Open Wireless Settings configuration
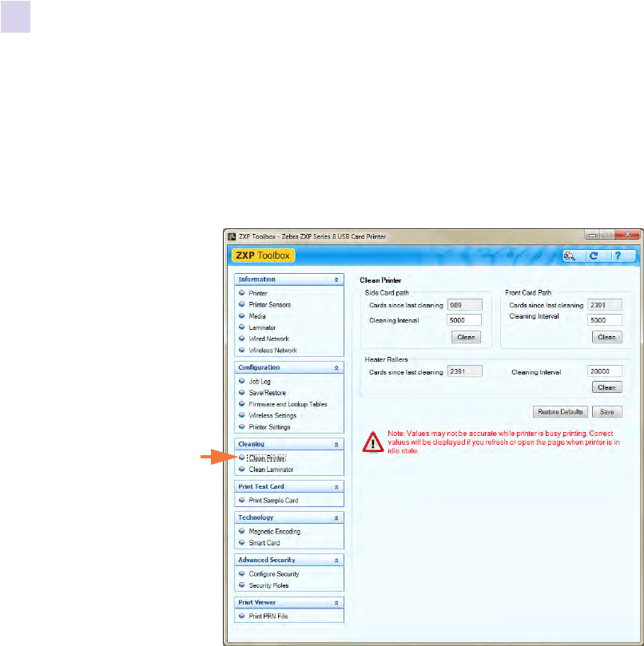 pos(272,416)
